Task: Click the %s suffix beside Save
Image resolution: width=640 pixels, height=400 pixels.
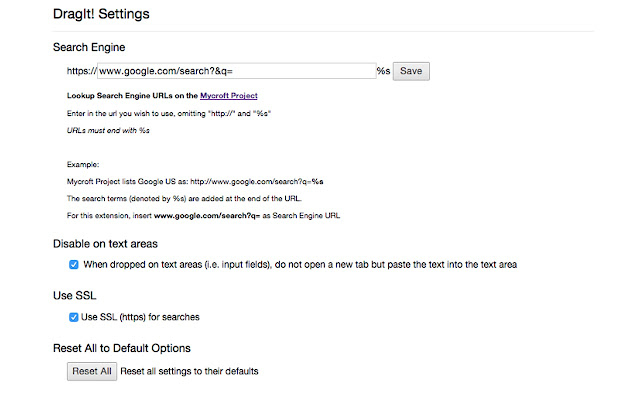Action: pos(383,71)
